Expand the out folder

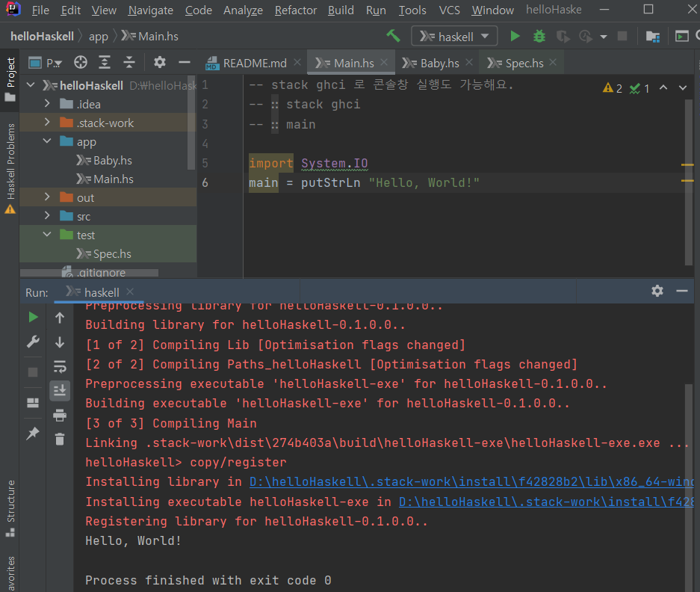[x=47, y=197]
